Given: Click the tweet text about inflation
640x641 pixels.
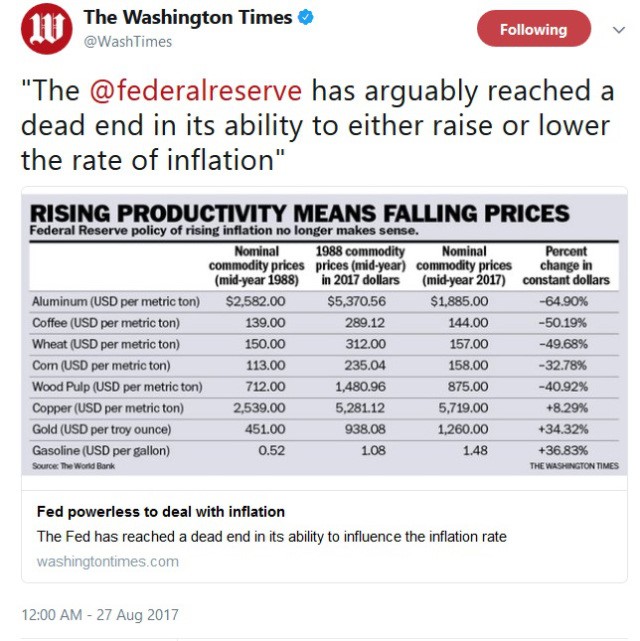Looking at the screenshot, I should pyautogui.click(x=318, y=125).
